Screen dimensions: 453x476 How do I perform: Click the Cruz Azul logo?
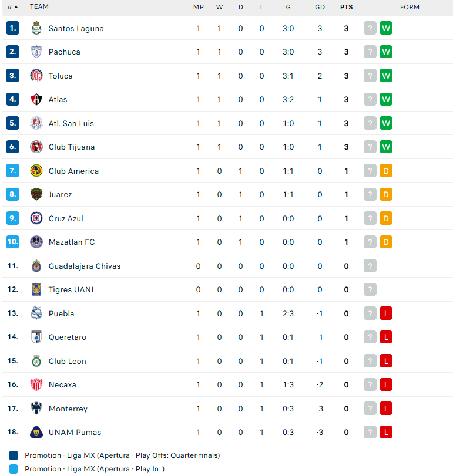click(36, 218)
